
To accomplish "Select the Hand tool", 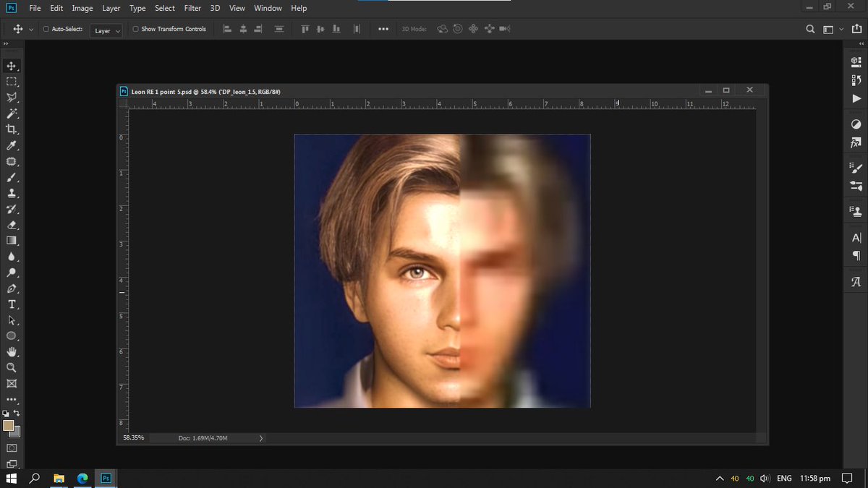I will click(12, 352).
